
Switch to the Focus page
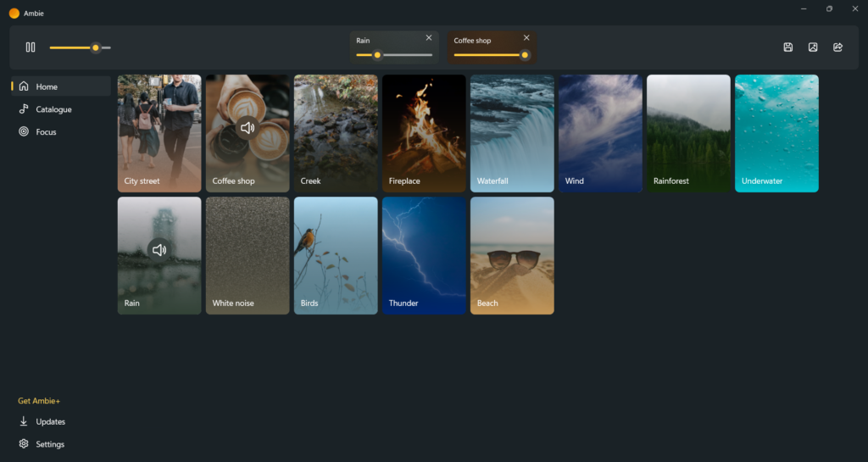pos(46,132)
